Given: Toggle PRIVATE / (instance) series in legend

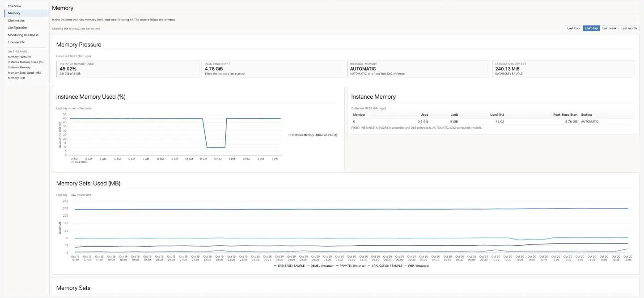Looking at the screenshot, I should pos(351,265).
